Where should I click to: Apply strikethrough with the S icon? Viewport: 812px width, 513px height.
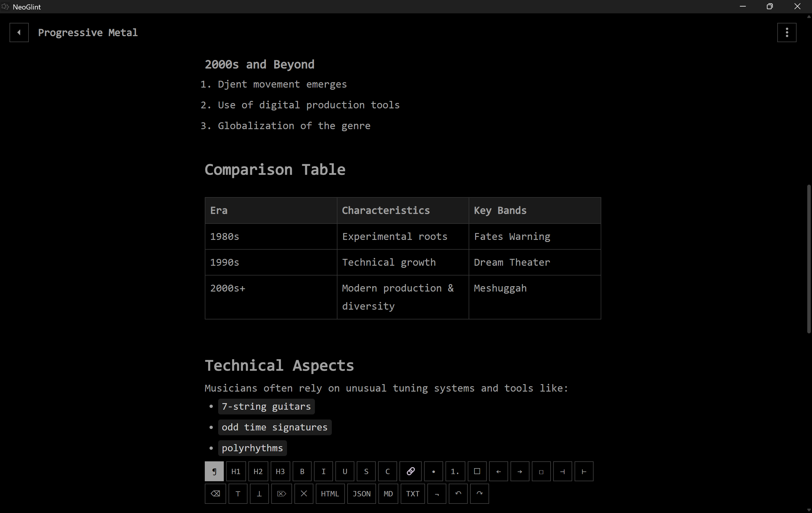coord(366,471)
